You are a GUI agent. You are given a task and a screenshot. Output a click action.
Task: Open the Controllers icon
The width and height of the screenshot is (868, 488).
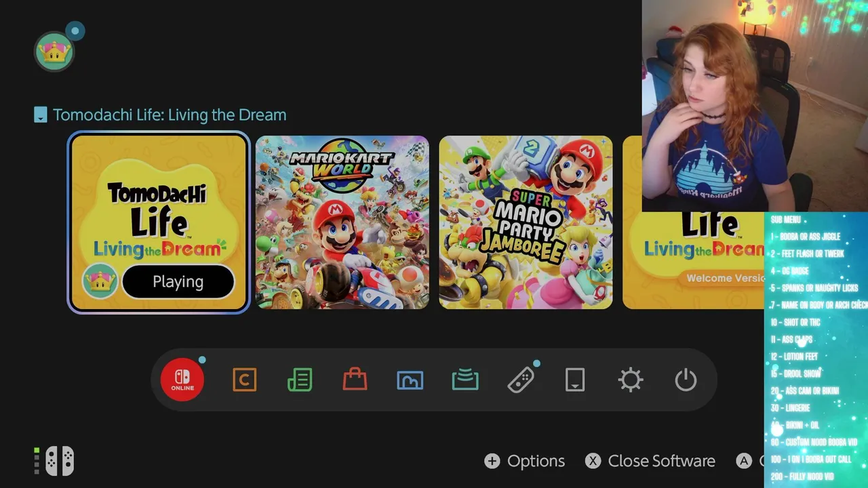520,380
